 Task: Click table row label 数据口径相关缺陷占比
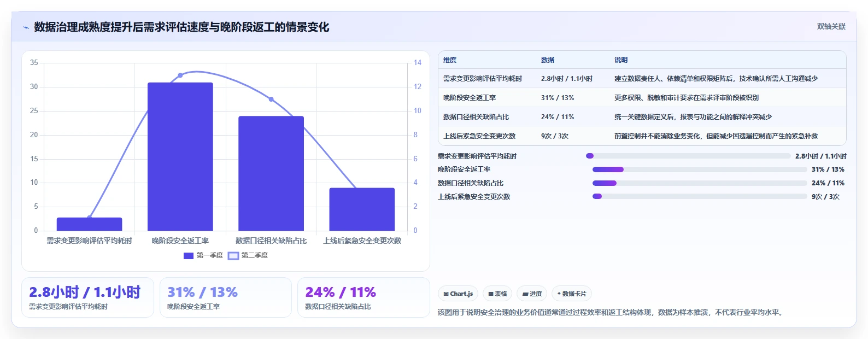point(476,117)
